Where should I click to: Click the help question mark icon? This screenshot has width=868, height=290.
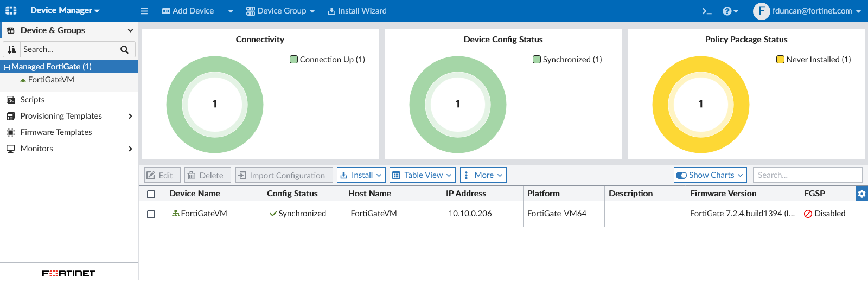point(727,11)
